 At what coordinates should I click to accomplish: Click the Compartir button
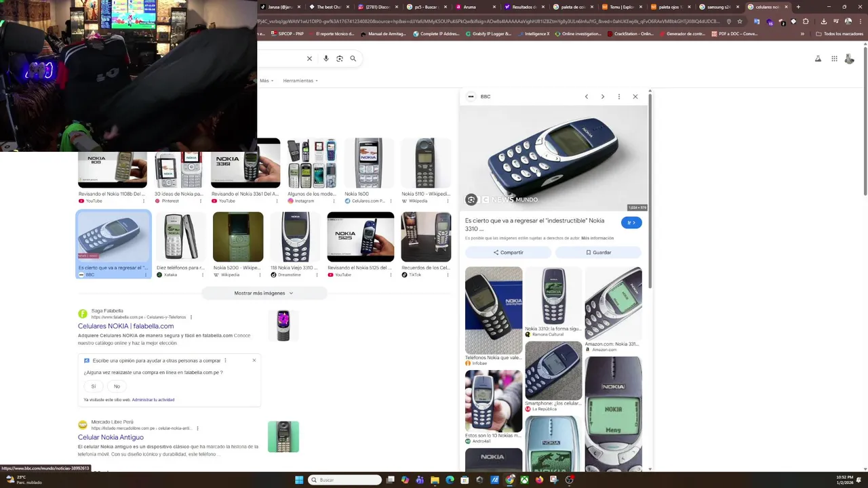pos(508,252)
